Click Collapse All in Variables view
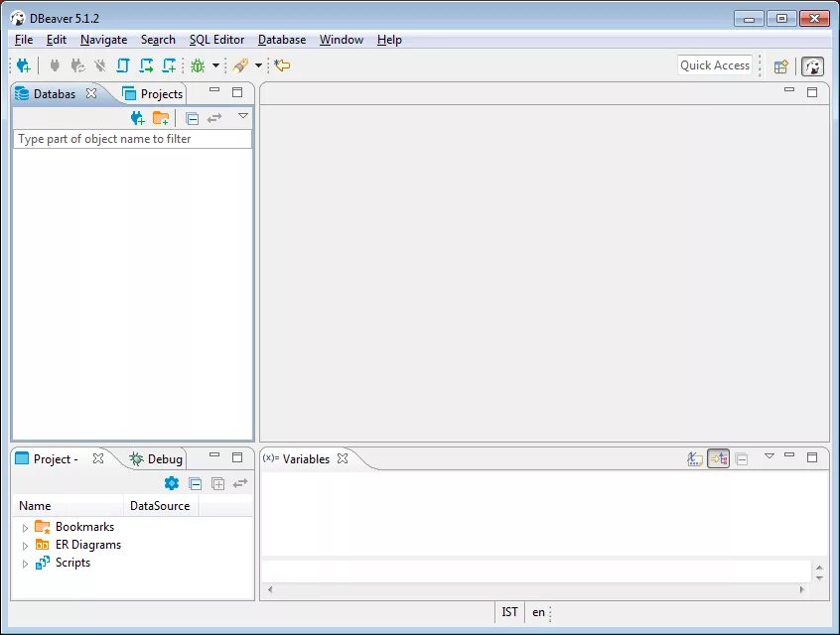 742,459
